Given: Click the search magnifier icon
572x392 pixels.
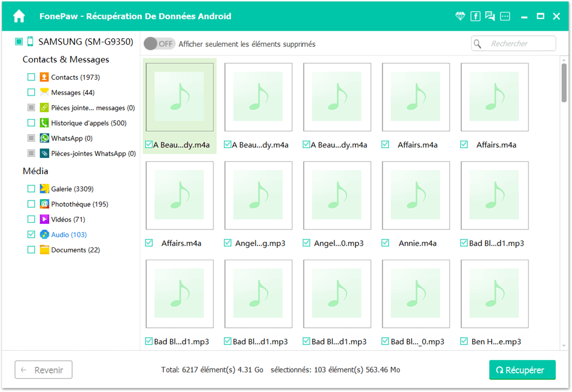Looking at the screenshot, I should click(x=478, y=44).
